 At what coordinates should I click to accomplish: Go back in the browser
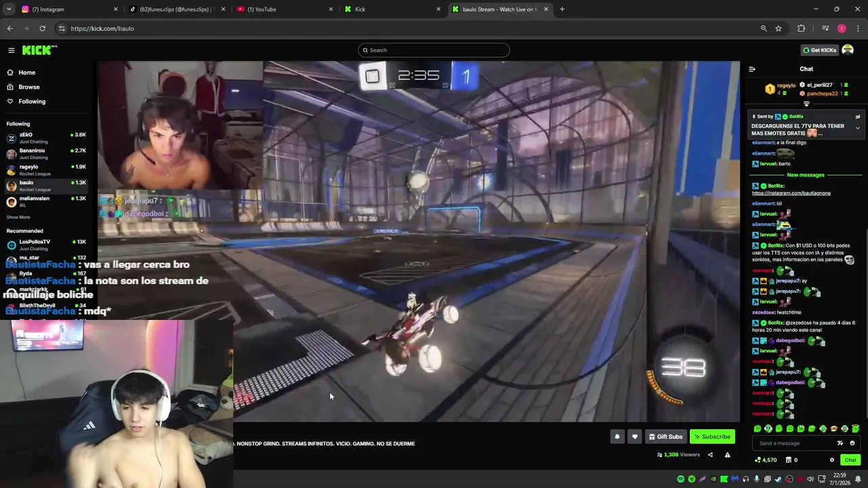point(9,28)
